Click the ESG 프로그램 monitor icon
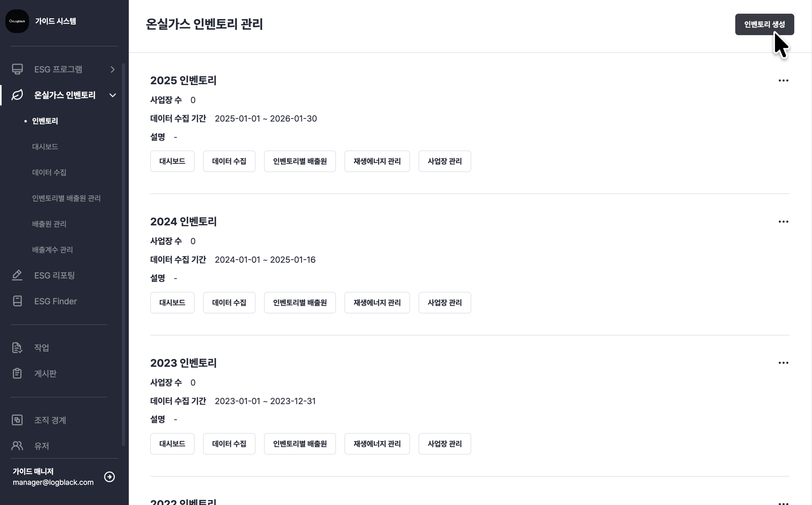 pyautogui.click(x=17, y=69)
